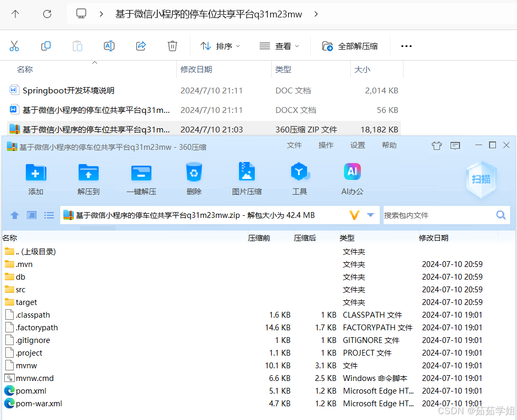Viewport: 517px width, 420px height.
Task: Open the 文件 menu in 360压缩
Action: click(x=294, y=145)
